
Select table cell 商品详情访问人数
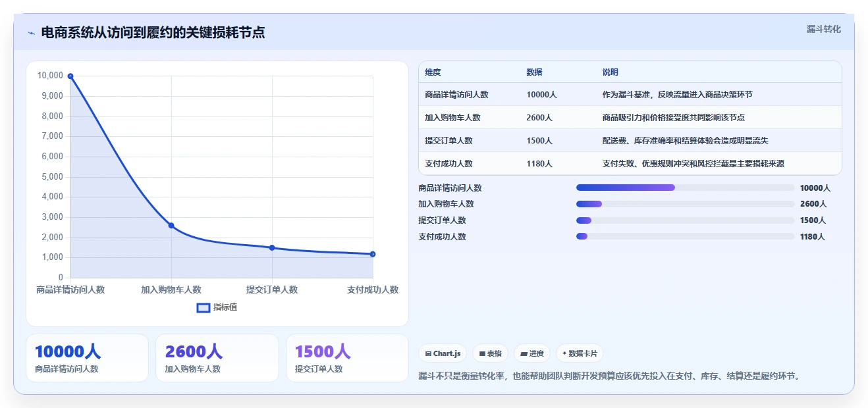tap(456, 95)
